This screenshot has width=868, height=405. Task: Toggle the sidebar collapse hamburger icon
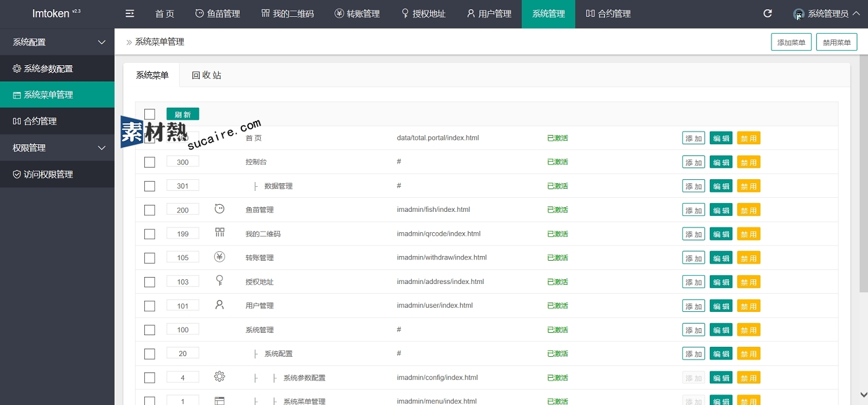(130, 13)
